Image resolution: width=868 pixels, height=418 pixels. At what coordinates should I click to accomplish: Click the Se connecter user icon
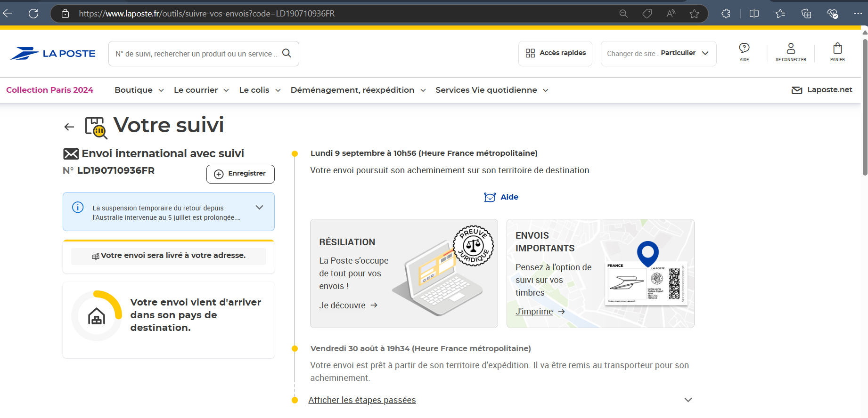click(x=791, y=52)
